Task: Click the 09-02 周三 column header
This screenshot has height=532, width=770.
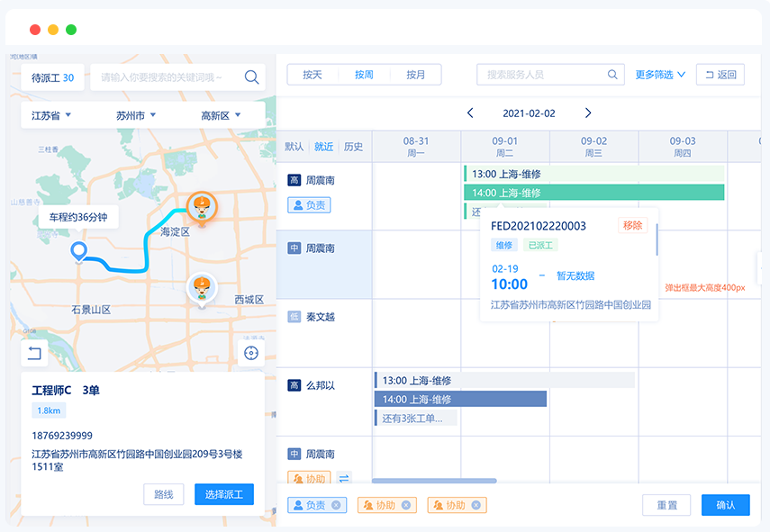Action: (x=593, y=146)
